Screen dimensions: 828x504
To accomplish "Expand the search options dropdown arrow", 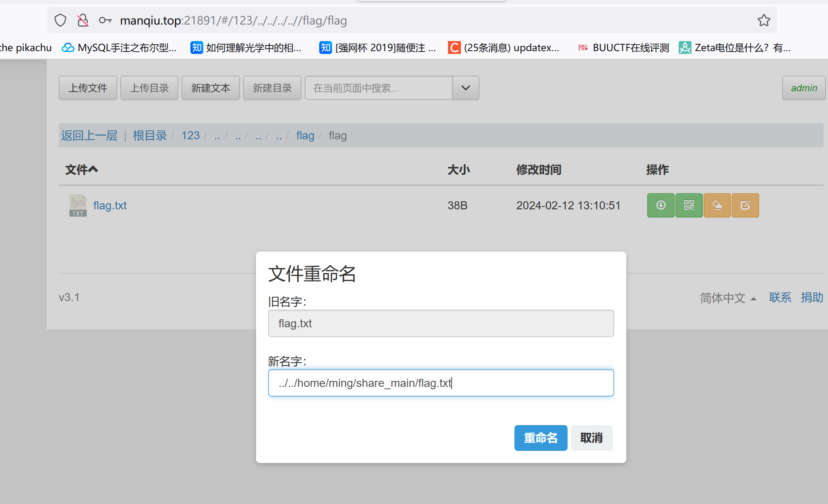I will [x=466, y=88].
